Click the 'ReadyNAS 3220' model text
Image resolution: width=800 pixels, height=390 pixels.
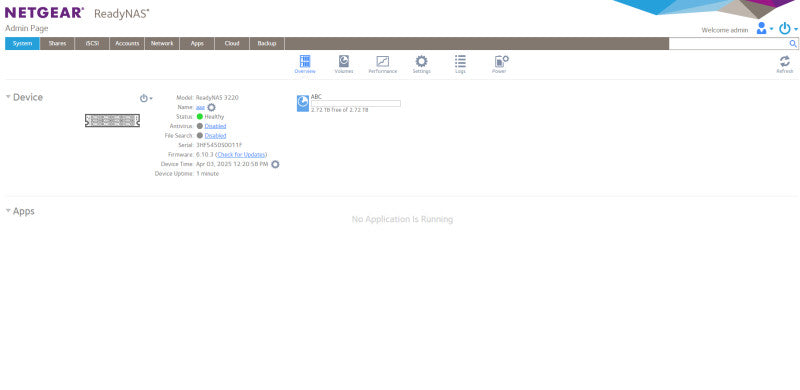click(x=217, y=98)
